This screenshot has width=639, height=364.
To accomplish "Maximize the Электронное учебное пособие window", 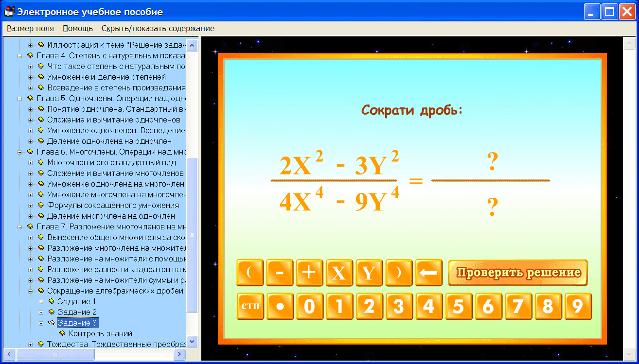I will click(609, 12).
